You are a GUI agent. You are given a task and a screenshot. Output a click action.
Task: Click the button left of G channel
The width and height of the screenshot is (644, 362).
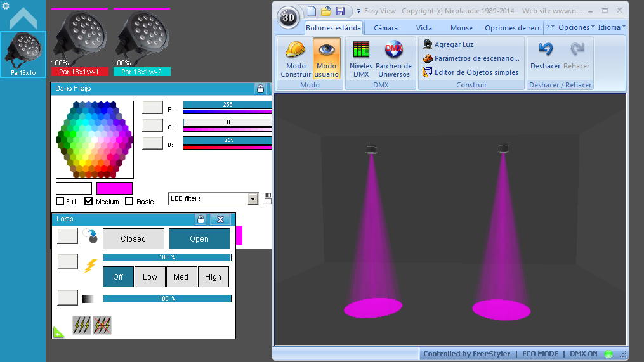152,125
